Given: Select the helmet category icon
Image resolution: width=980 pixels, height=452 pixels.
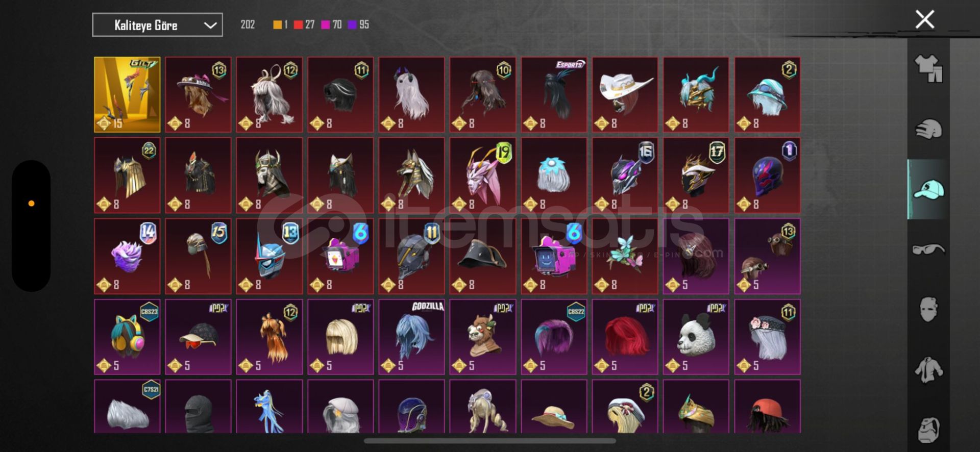Looking at the screenshot, I should 928,129.
